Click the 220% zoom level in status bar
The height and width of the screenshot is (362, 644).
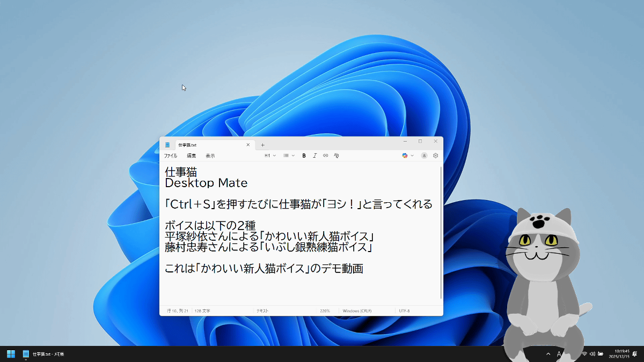tap(325, 311)
